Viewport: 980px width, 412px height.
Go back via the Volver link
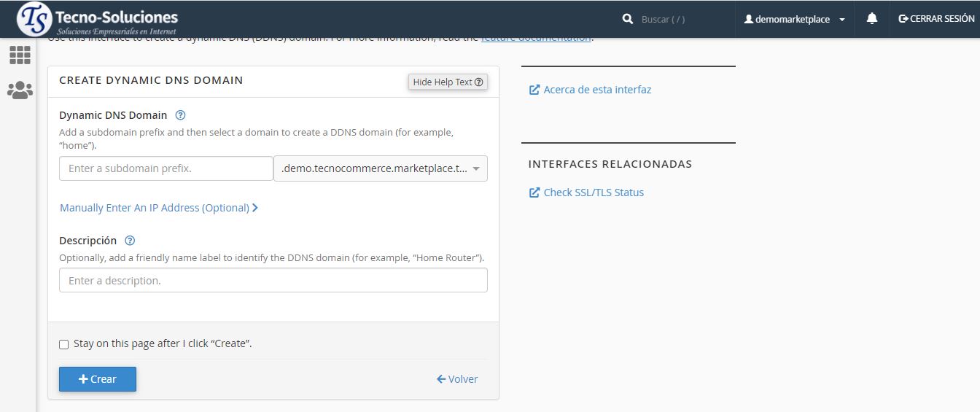coord(457,379)
